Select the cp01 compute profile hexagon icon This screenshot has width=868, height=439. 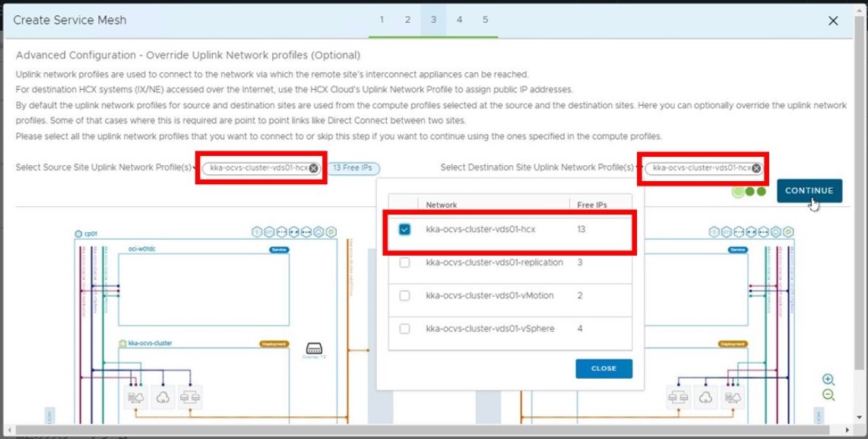[79, 234]
